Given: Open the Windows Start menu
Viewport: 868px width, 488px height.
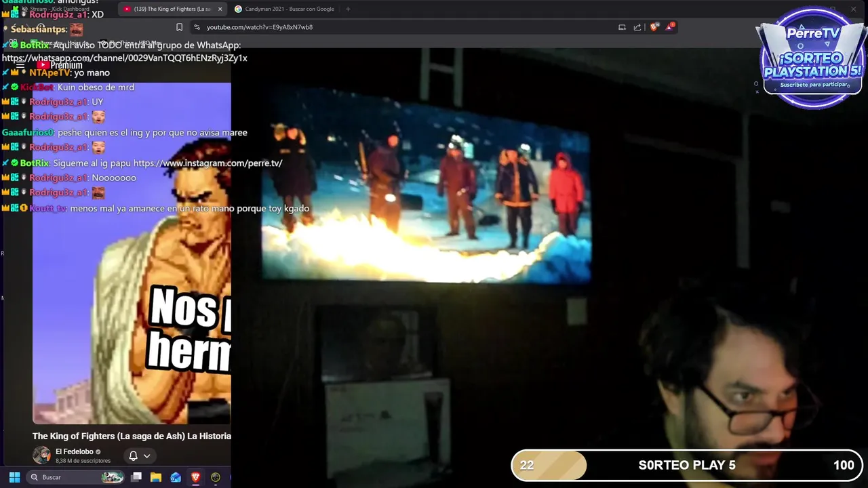Looking at the screenshot, I should point(14,477).
